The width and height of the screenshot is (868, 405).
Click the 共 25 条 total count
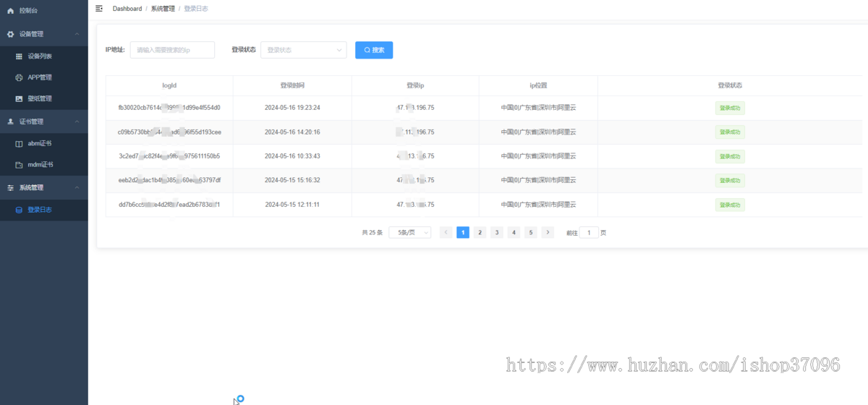(x=372, y=233)
